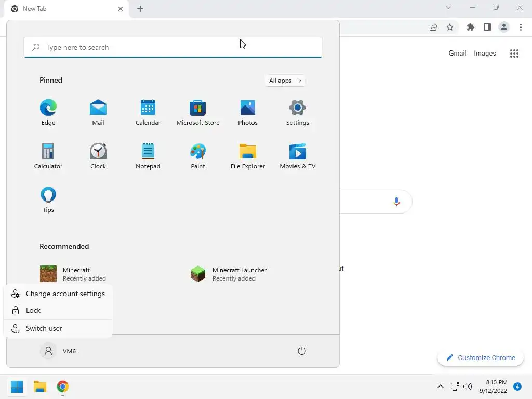The width and height of the screenshot is (532, 399).
Task: Launch the Photos app
Action: point(248,113)
